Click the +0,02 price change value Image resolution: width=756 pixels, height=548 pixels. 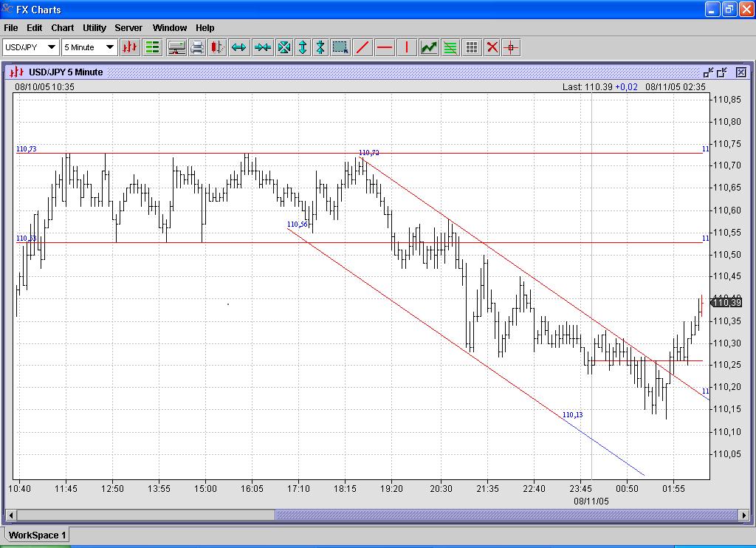click(626, 87)
